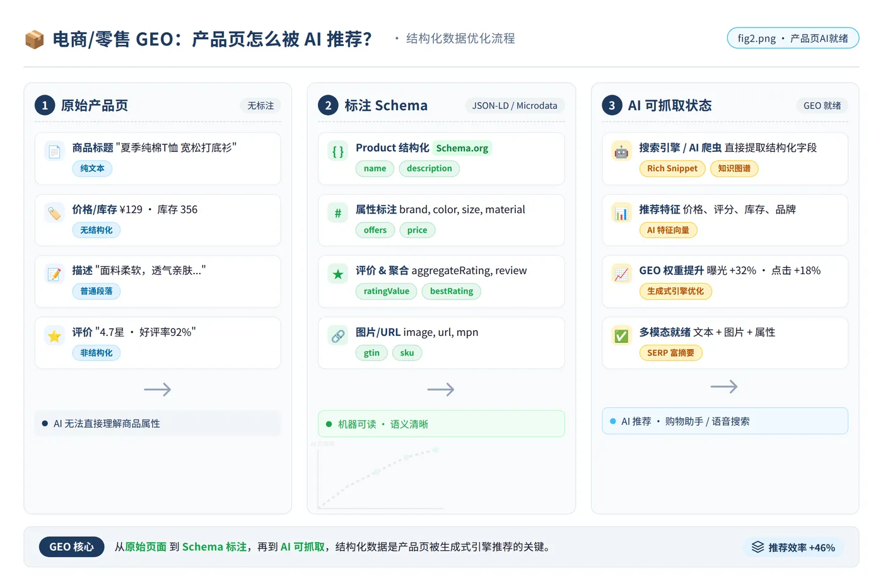
Task: Select the 纯文本 tag
Action: click(92, 168)
